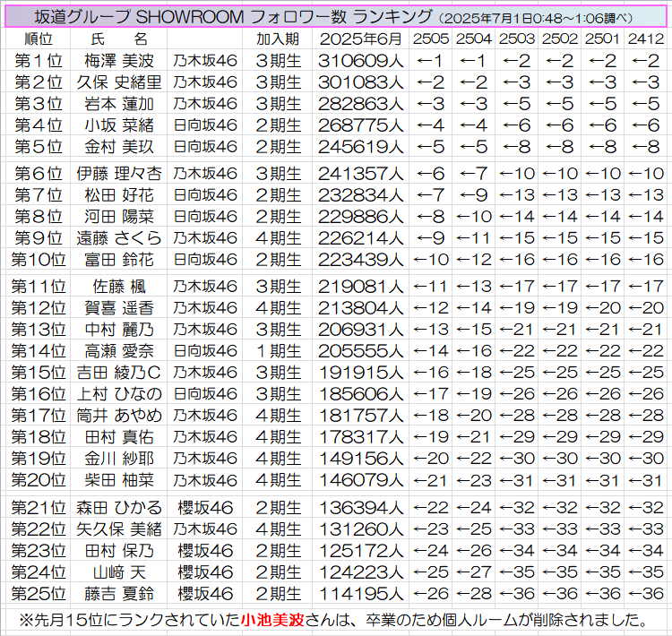Click the follower count 301083人
Image resolution: width=672 pixels, height=636 pixels.
(x=360, y=82)
